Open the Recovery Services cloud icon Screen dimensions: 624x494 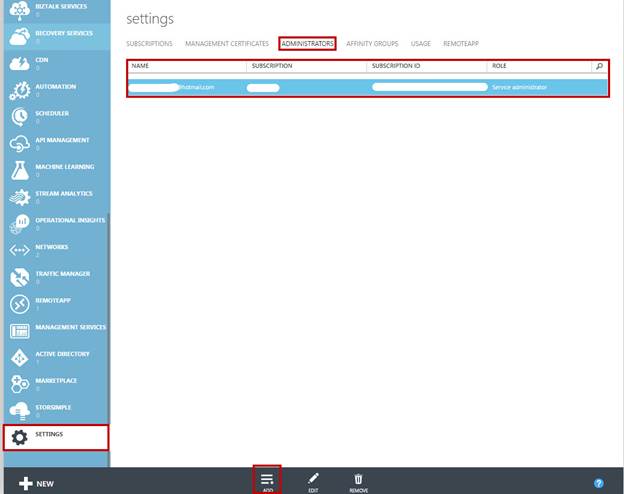[20, 37]
